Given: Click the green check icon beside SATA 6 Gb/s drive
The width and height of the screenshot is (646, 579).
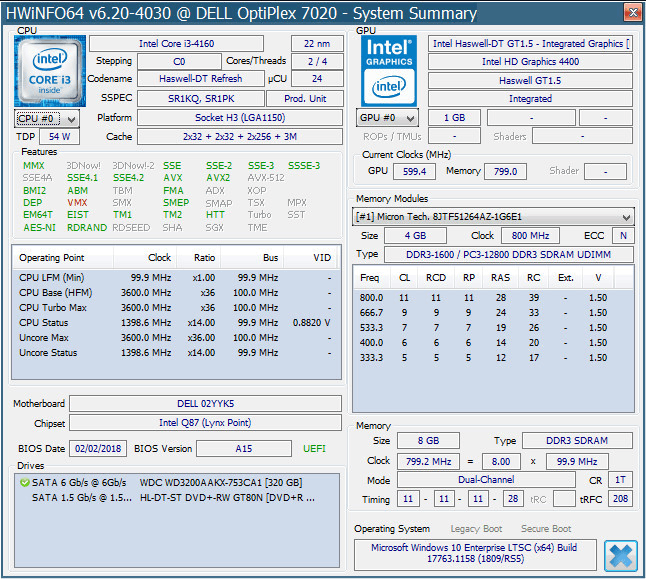Looking at the screenshot, I should pos(24,483).
